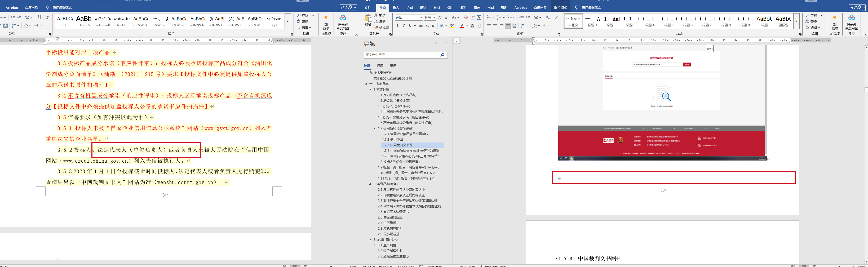
Task: Shrink font size with the smaller A icon
Action: click(446, 17)
